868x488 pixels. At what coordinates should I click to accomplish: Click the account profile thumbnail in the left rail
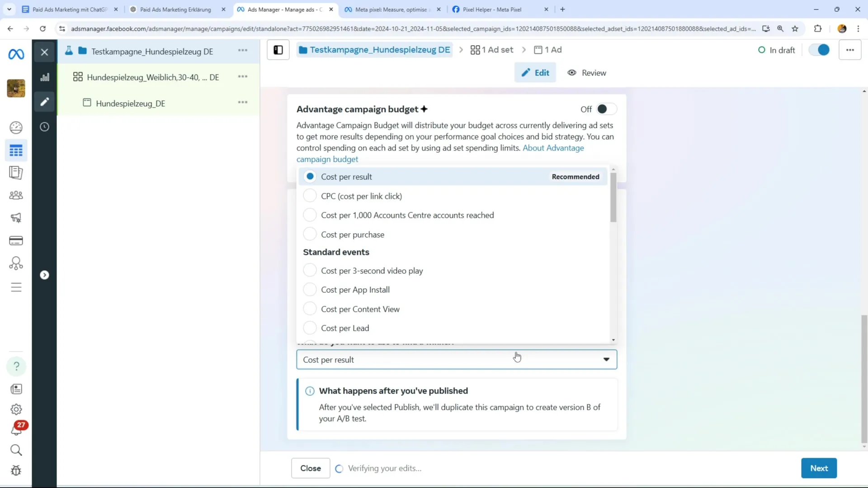pos(16,88)
